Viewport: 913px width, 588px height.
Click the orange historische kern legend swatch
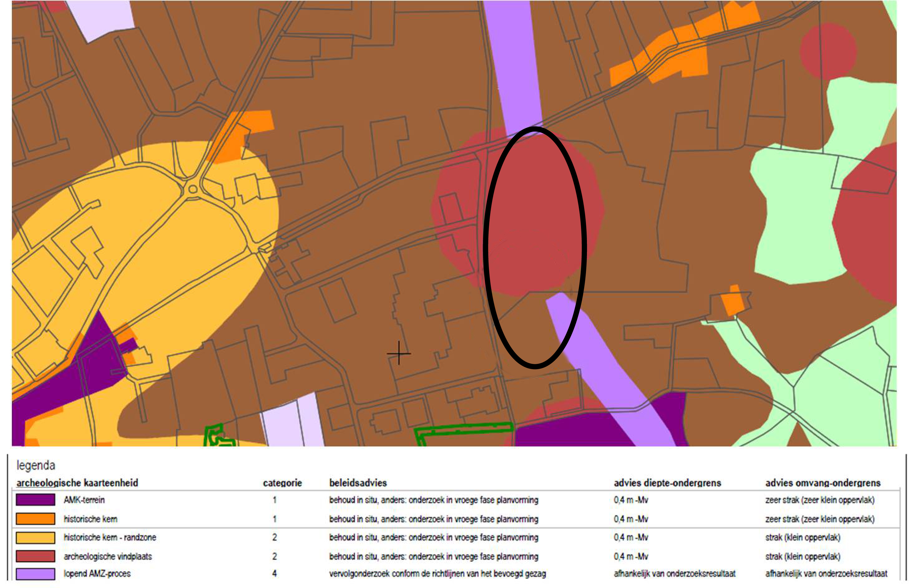35,518
